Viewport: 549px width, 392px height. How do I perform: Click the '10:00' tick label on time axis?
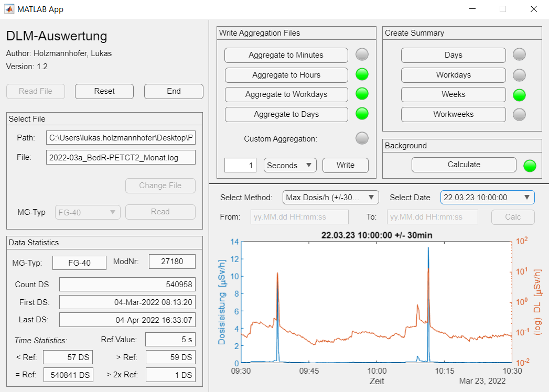click(376, 371)
